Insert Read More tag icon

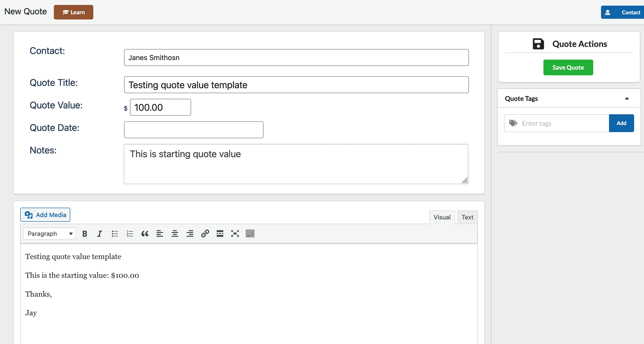coord(220,234)
